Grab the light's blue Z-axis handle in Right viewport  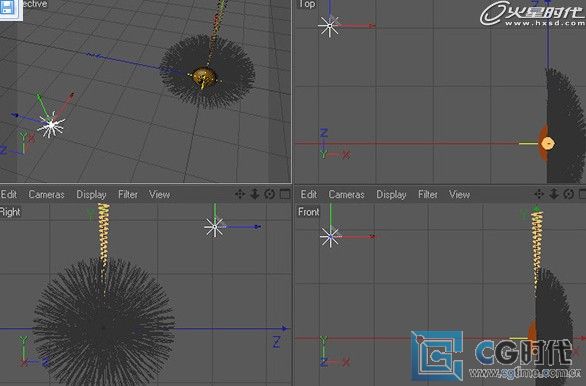(x=257, y=227)
